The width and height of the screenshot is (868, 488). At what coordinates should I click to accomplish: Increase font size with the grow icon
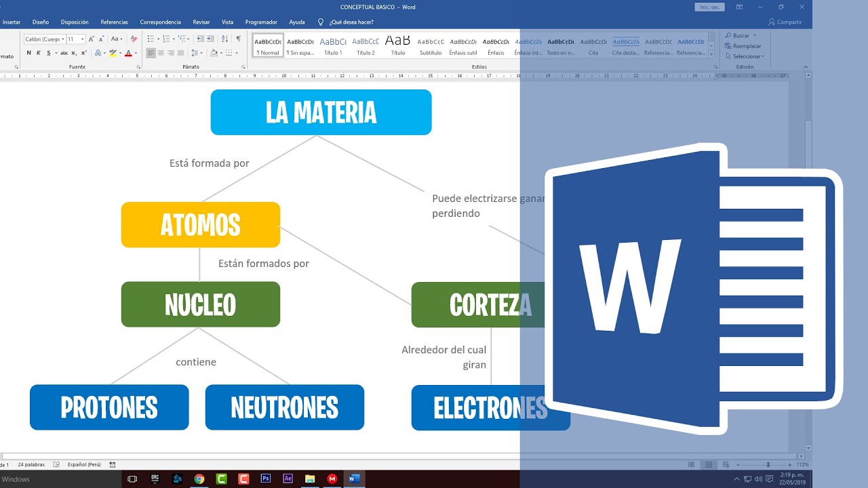point(92,39)
